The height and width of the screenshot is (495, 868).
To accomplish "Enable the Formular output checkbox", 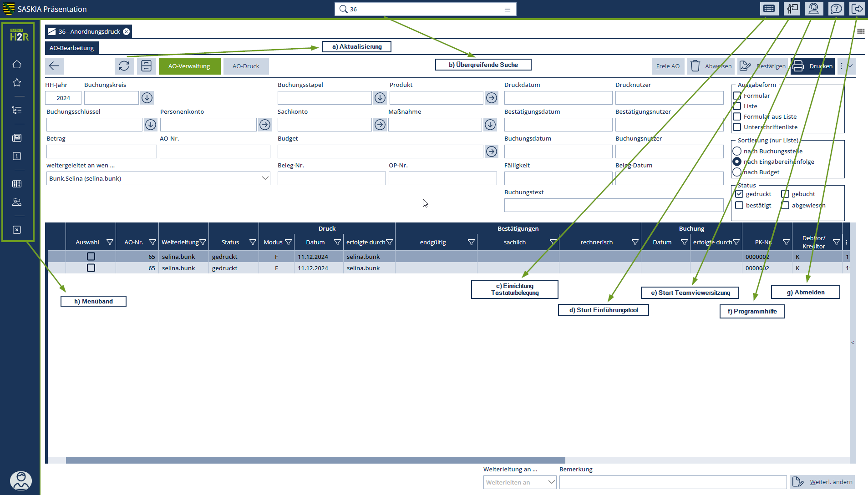I will [x=737, y=96].
